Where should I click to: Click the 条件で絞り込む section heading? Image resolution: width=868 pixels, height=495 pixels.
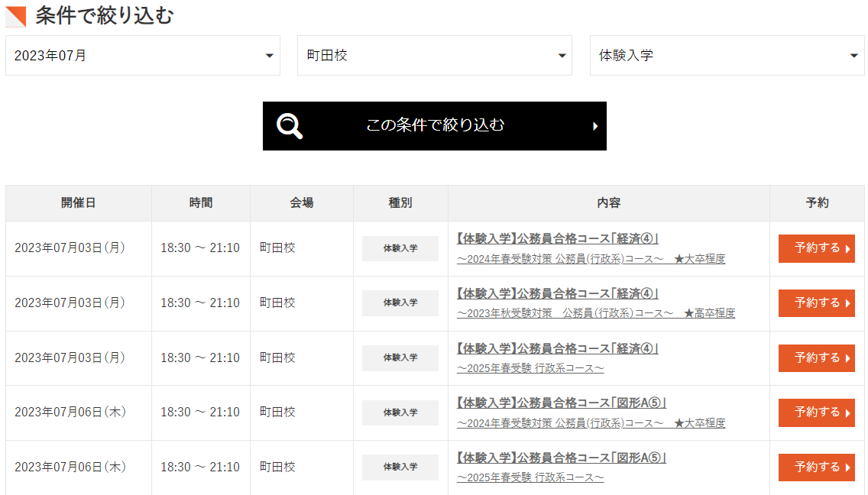click(105, 15)
